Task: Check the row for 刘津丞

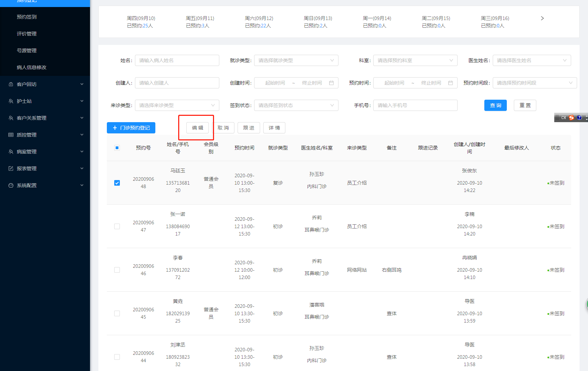Action: pyautogui.click(x=117, y=357)
